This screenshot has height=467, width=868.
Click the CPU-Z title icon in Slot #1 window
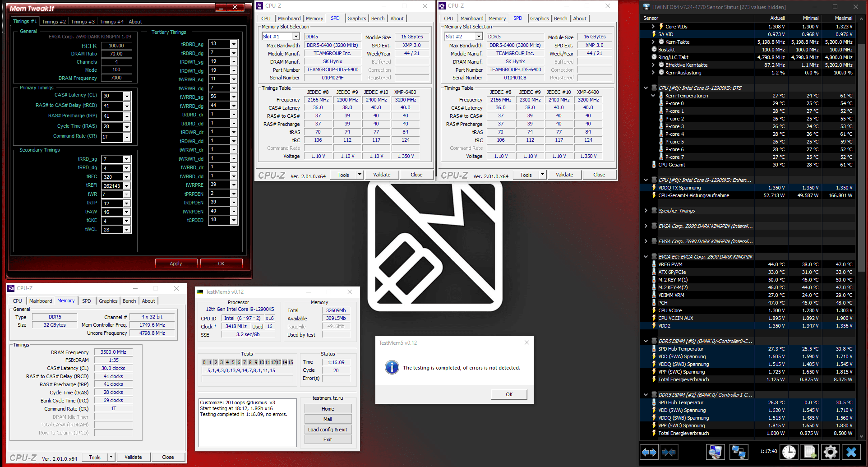259,6
